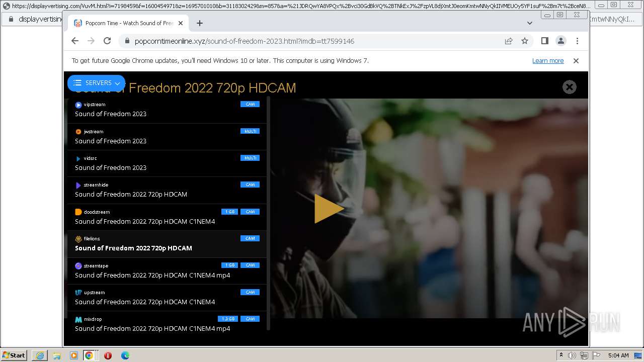Select filelions server entry

(167, 244)
